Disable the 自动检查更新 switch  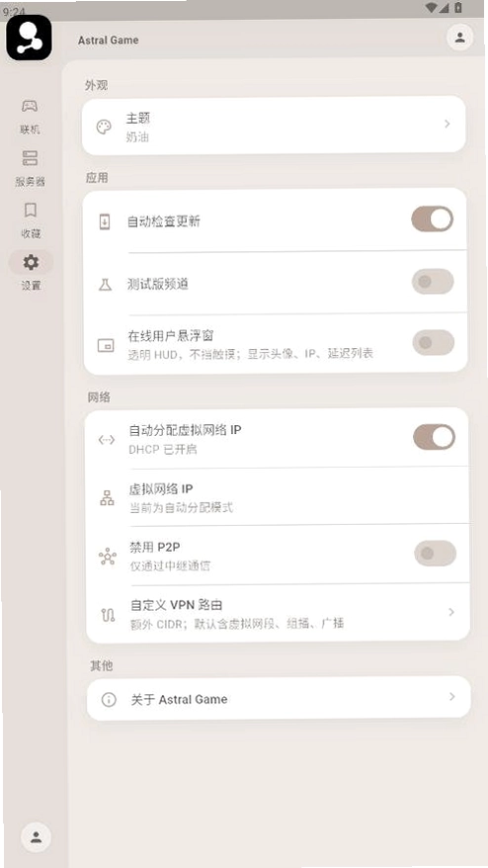432,219
